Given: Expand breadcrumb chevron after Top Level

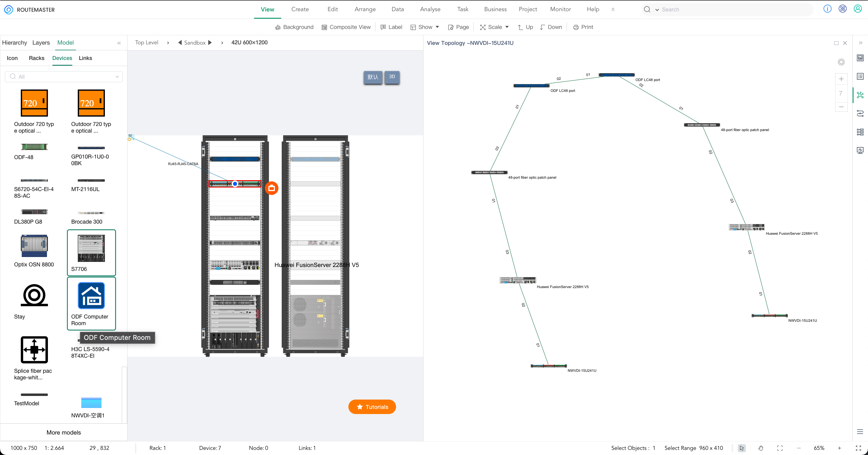Looking at the screenshot, I should pos(168,43).
